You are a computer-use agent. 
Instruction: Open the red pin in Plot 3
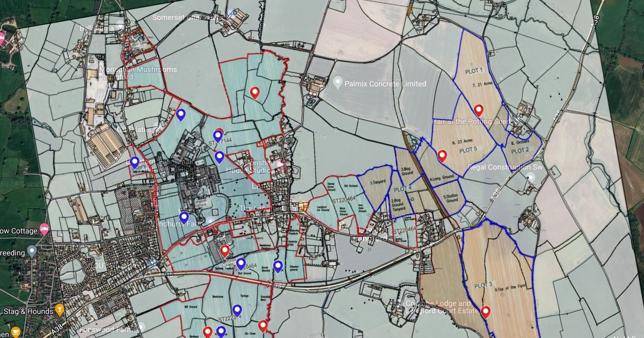tap(486, 312)
